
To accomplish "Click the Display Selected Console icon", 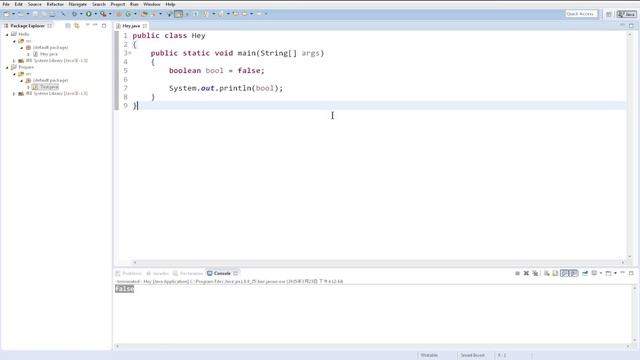I will [594, 273].
